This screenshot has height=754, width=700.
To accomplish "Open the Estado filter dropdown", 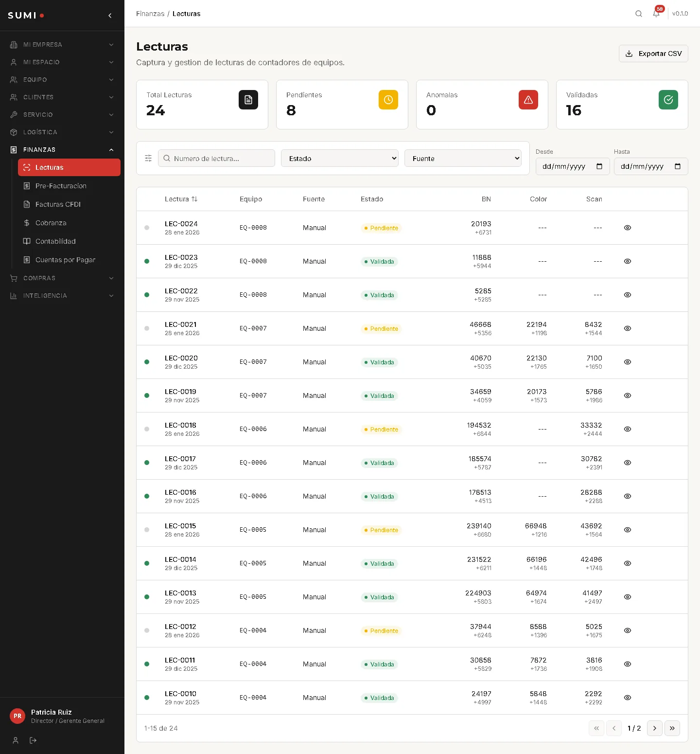I will 339,158.
